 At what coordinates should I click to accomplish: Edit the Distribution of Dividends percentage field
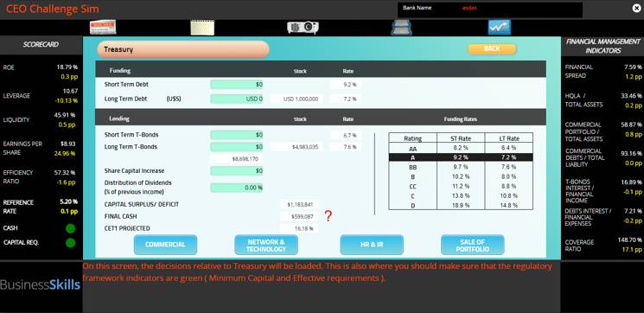[237, 188]
